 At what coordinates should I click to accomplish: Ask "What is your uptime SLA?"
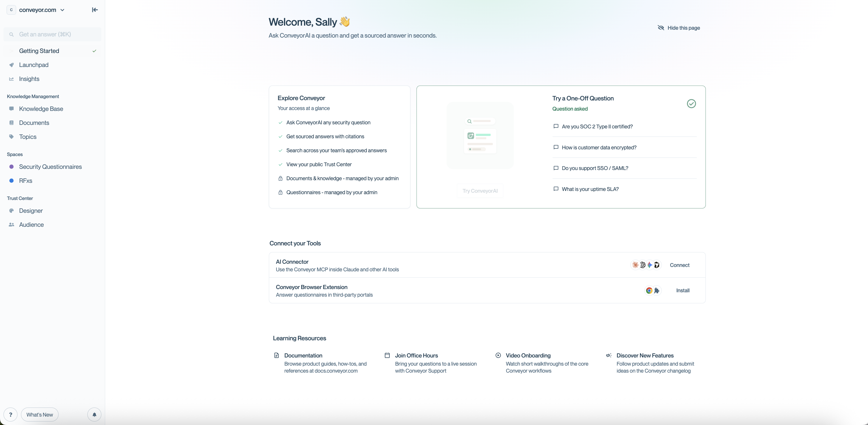(624, 189)
